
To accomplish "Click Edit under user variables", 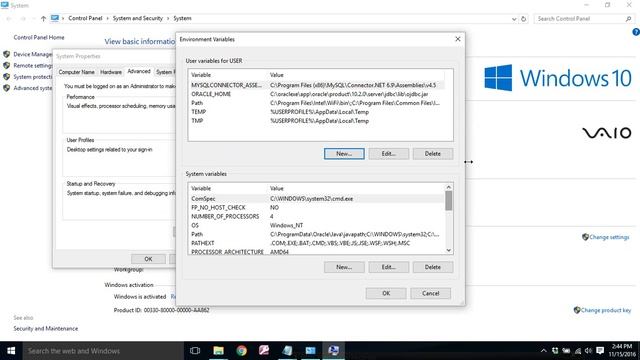I will (389, 153).
